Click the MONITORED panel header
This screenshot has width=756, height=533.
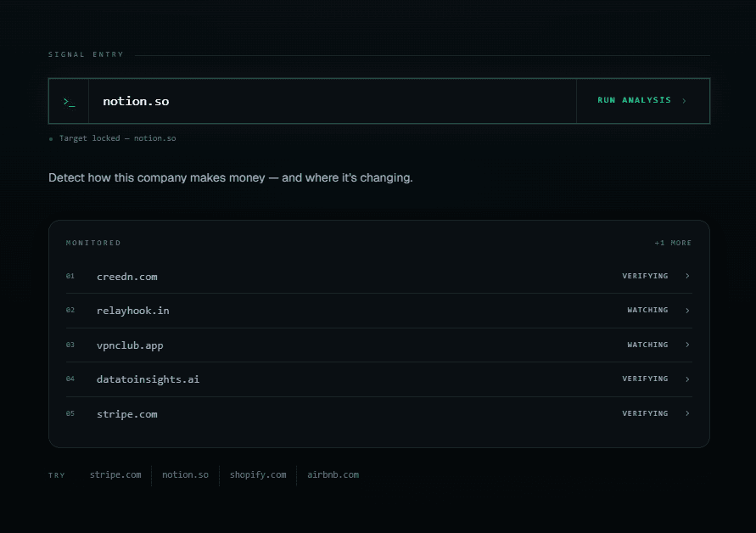pos(93,243)
